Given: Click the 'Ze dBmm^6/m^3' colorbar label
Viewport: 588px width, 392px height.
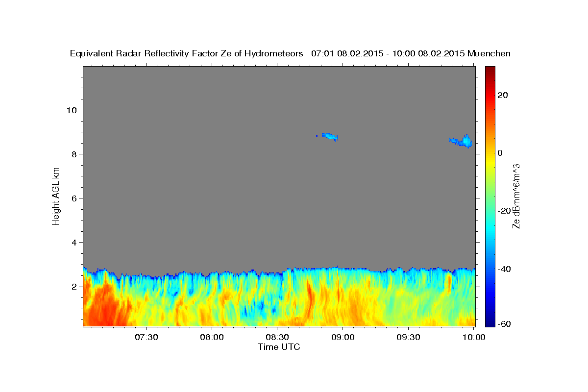Looking at the screenshot, I should coord(516,196).
